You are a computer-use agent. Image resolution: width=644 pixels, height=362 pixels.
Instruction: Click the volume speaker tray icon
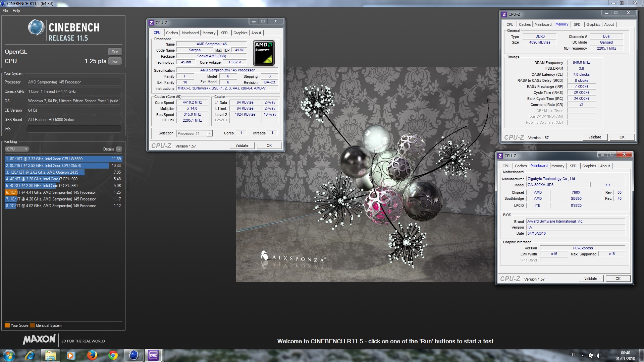pyautogui.click(x=599, y=356)
